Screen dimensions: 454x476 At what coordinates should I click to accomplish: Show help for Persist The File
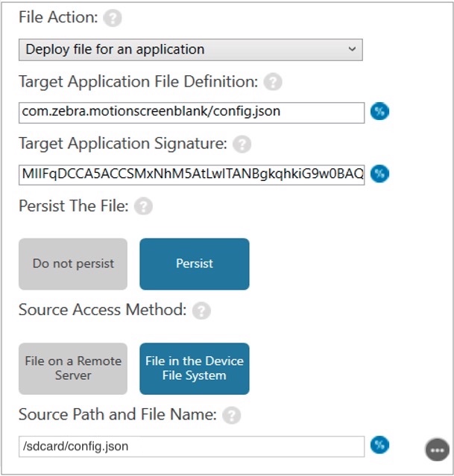[x=143, y=206]
